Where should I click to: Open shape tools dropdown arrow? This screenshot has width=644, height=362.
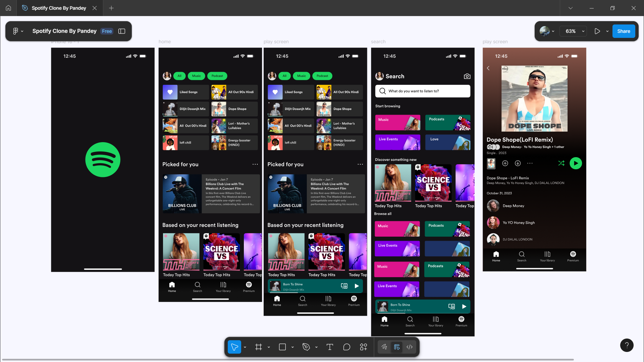click(x=293, y=347)
